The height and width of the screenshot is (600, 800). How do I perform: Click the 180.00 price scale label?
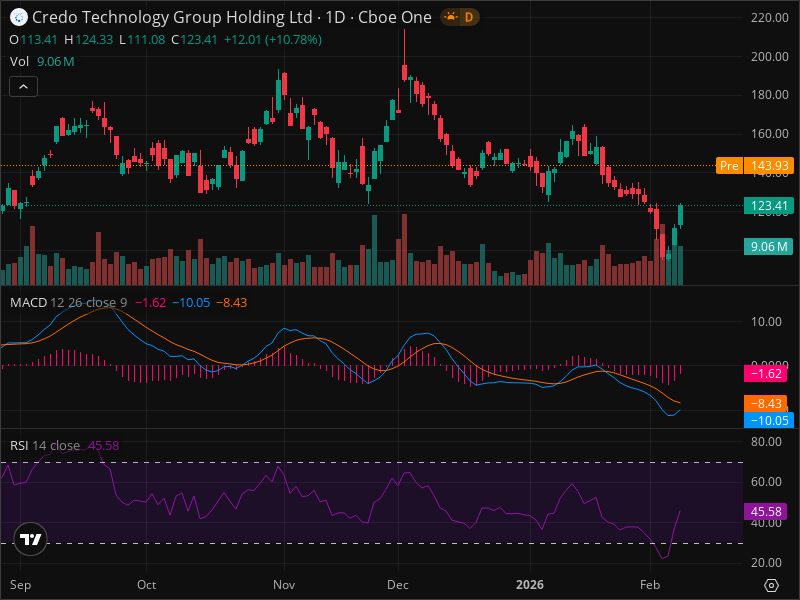click(769, 94)
